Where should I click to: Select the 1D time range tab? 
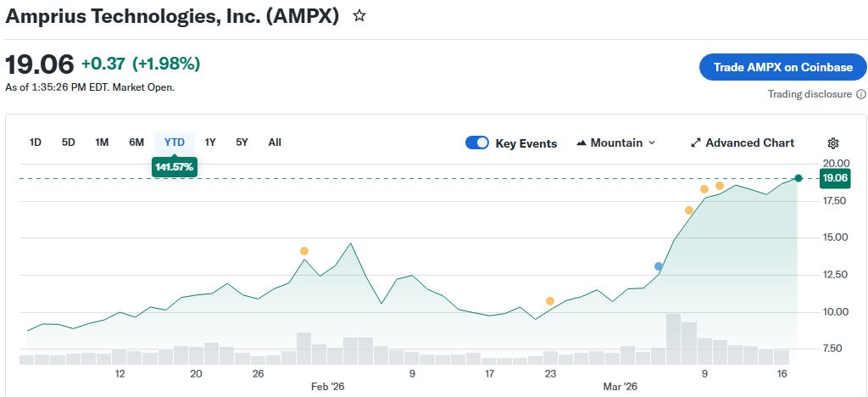(36, 143)
